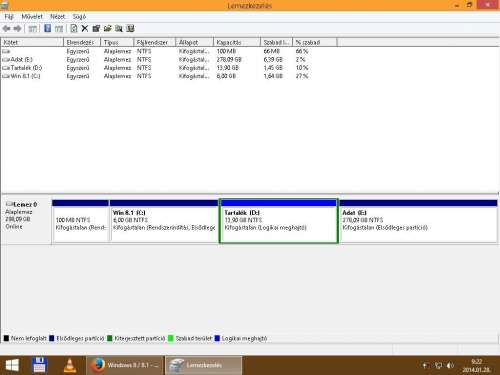This screenshot has width=500, height=375.
Task: Open the Művelet menu
Action: pyautogui.click(x=32, y=16)
